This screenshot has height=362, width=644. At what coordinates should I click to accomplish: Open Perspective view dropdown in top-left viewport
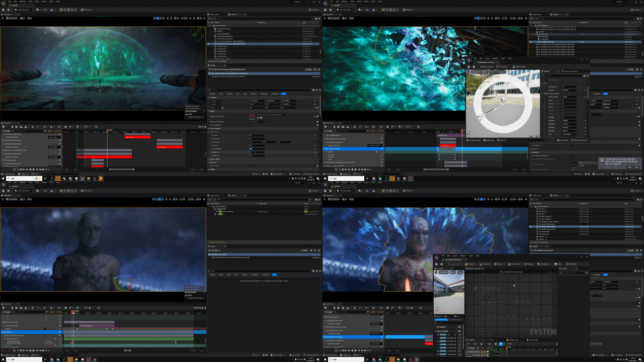[x=13, y=18]
